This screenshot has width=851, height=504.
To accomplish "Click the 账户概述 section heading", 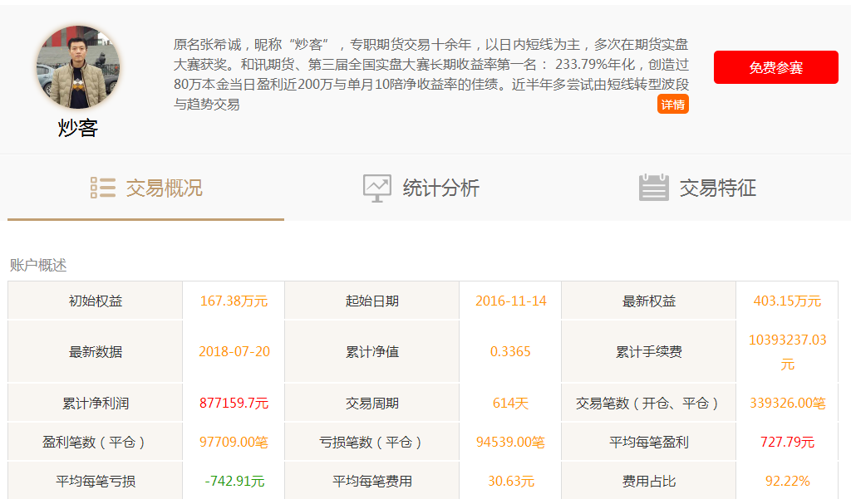I will pyautogui.click(x=38, y=265).
